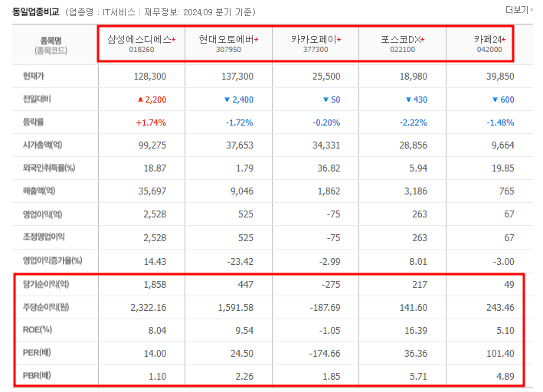This screenshot has width=543, height=392.
Task: Select the 영업이익(억) row label
Action: (42, 214)
